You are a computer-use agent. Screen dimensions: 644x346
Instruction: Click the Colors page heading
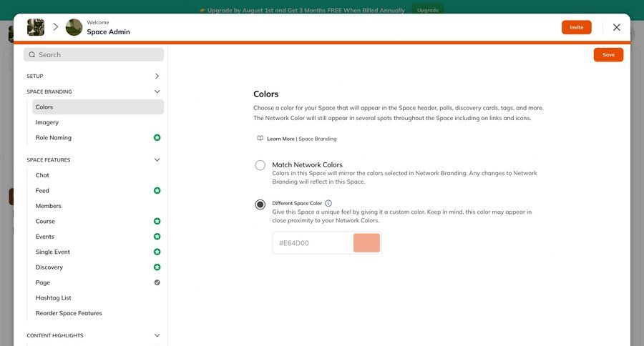coord(265,94)
